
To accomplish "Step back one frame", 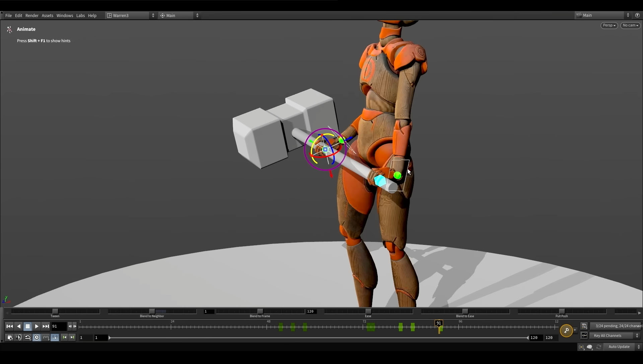I will (70, 326).
